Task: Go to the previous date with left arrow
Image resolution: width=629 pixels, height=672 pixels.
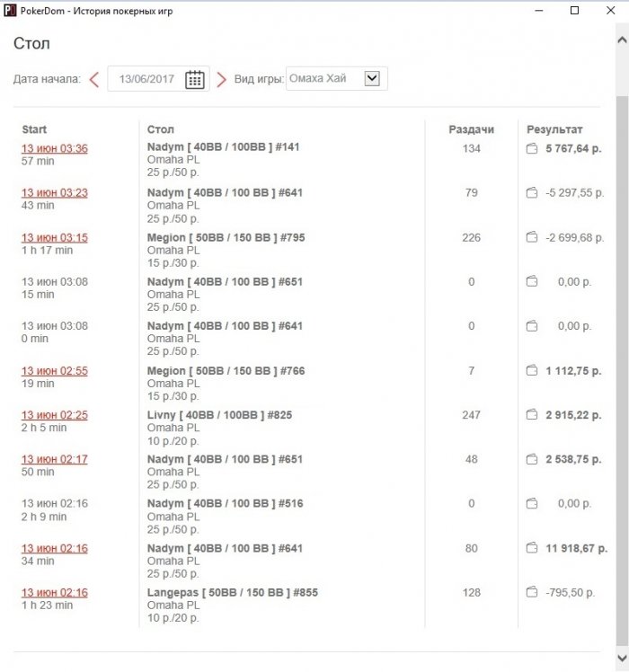Action: 94,79
